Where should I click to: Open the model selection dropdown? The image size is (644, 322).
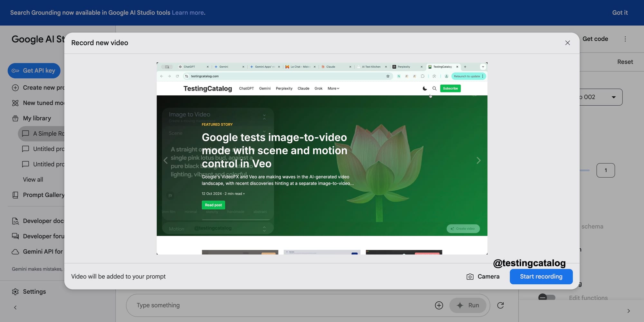point(601,97)
